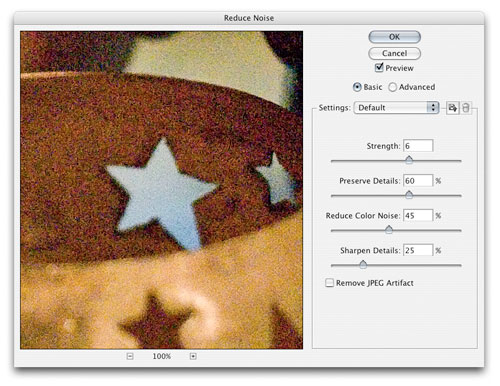Click the Sharpen Details slider handle
Screen dimensions: 500x386
pyautogui.click(x=363, y=265)
